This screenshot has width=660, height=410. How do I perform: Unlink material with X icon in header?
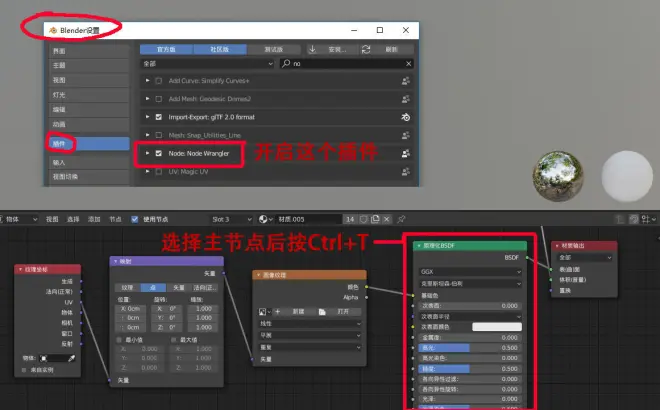[386, 219]
